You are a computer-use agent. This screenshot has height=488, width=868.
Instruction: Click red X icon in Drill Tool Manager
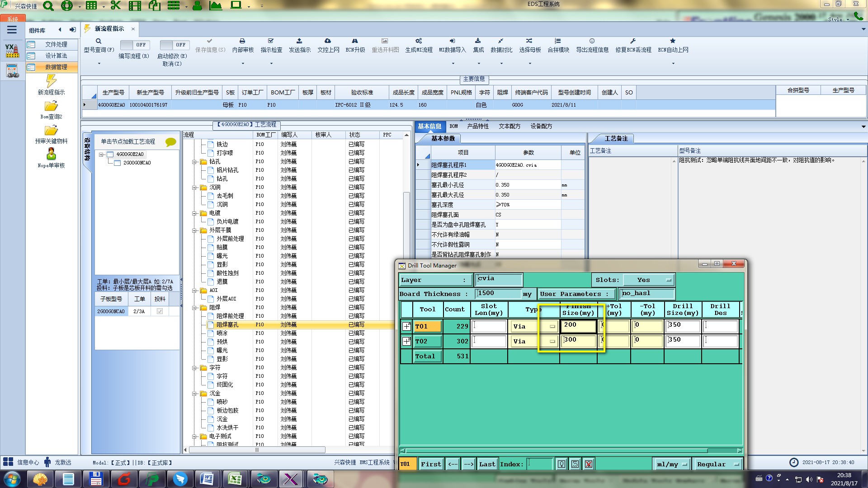(588, 464)
